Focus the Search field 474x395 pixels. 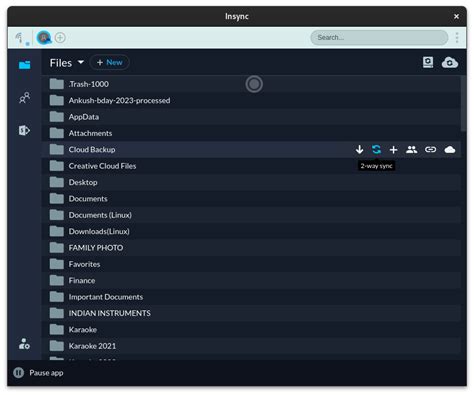tap(379, 37)
